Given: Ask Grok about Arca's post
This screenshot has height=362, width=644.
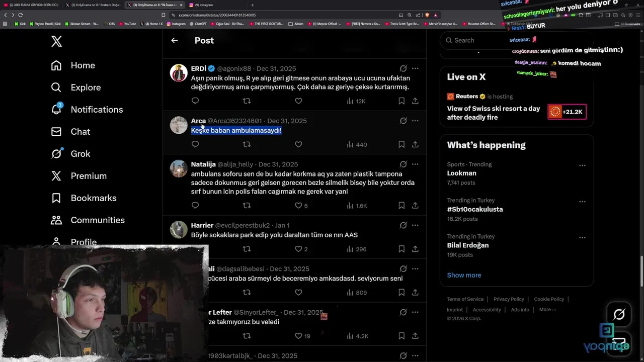Looking at the screenshot, I should pos(403,121).
